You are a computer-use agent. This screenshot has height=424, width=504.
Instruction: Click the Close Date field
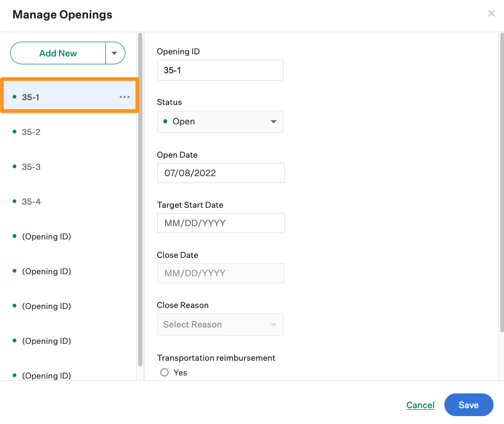pos(220,273)
